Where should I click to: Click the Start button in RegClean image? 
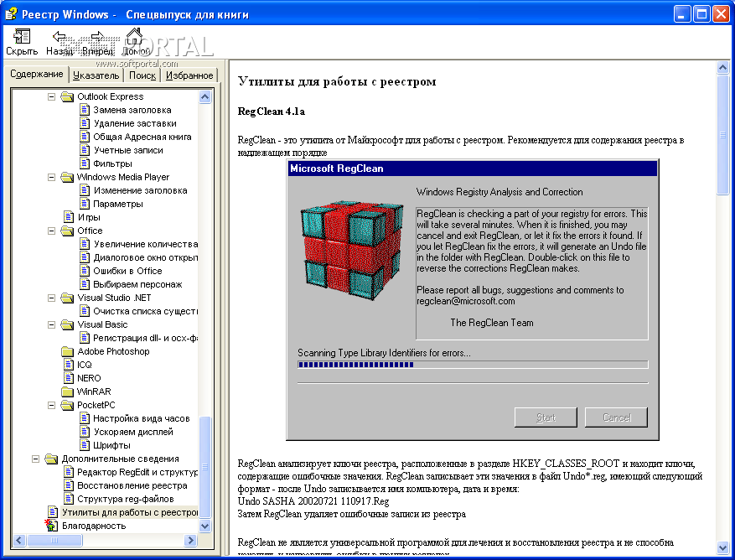pos(546,417)
